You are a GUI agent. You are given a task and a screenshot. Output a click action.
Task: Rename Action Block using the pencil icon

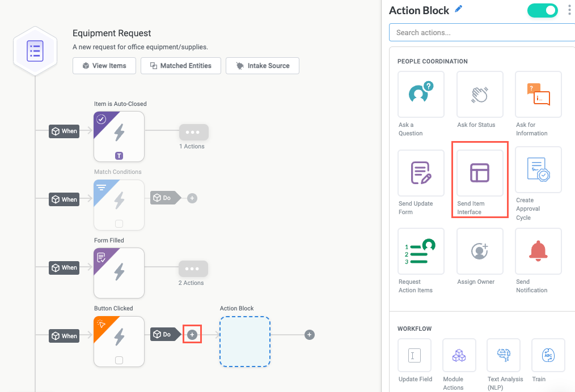coord(458,9)
